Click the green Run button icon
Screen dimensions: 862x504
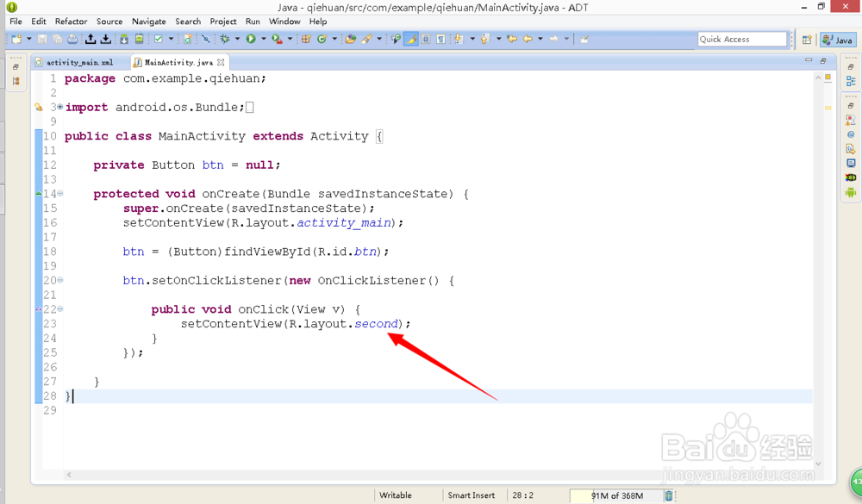251,39
